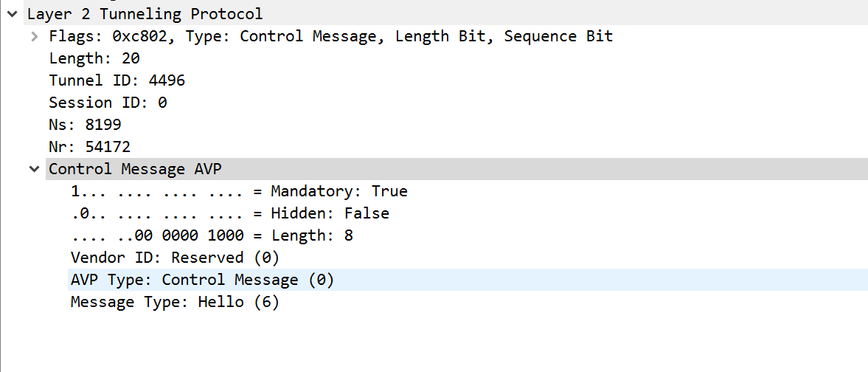Select the Session ID: 0 field
The height and width of the screenshot is (372, 868).
pos(108,103)
